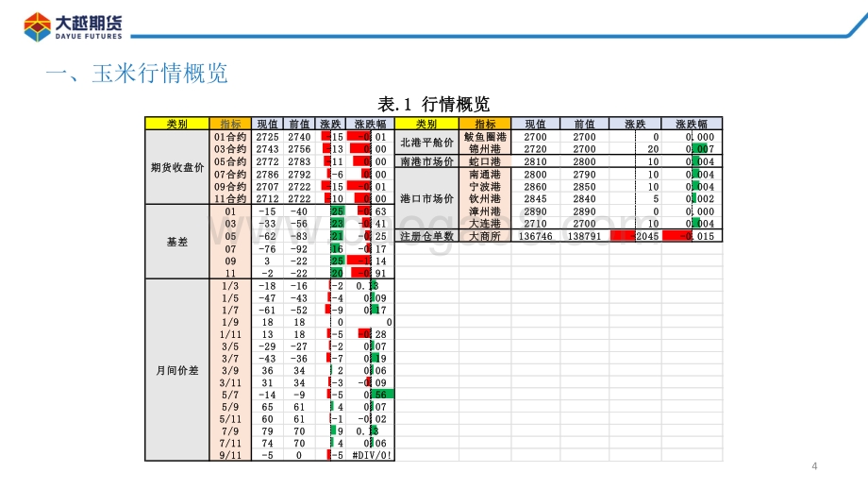Select the previous value 2783
The height and width of the screenshot is (489, 868).
click(299, 161)
